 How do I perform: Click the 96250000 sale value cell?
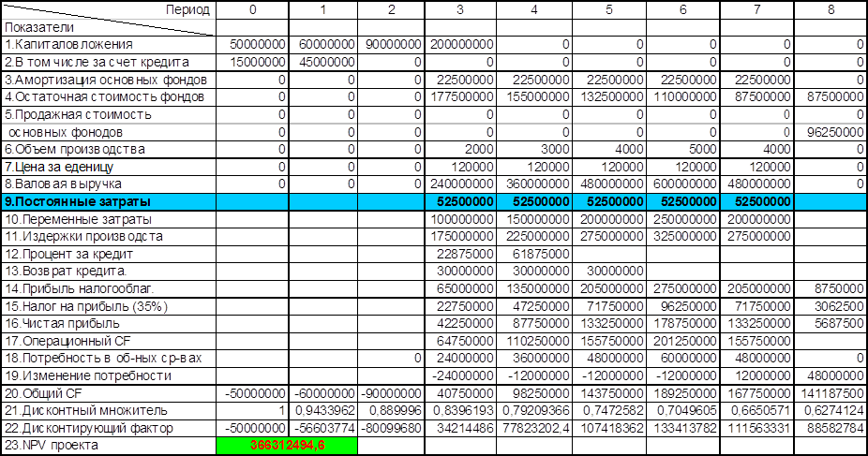click(830, 132)
